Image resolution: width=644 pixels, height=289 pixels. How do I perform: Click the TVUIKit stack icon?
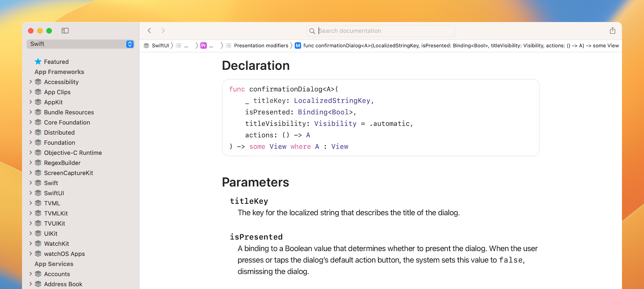[38, 223]
